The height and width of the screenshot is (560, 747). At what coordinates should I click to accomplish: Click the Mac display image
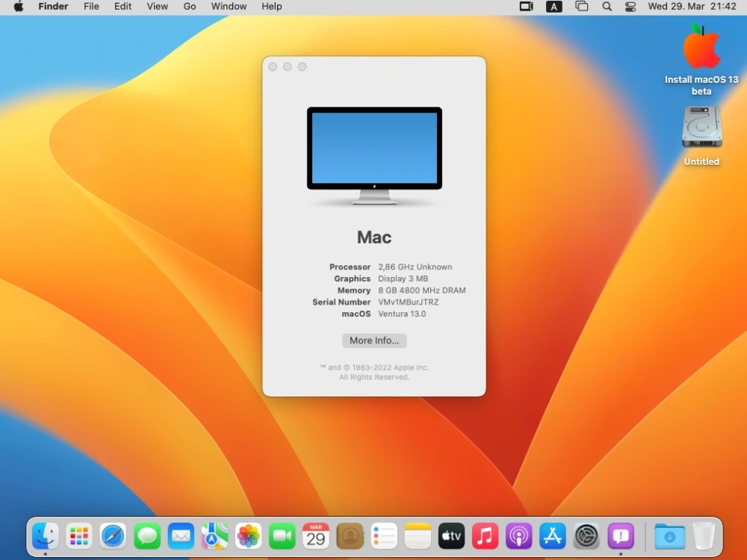pos(374,156)
